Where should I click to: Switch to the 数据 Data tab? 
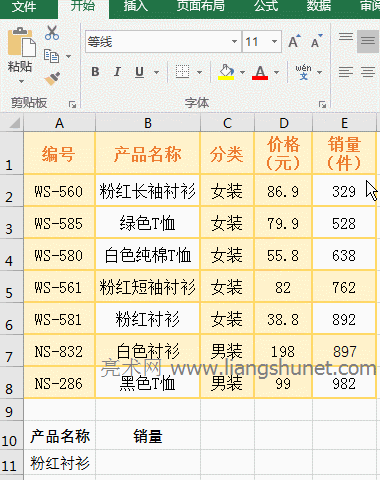(x=319, y=6)
